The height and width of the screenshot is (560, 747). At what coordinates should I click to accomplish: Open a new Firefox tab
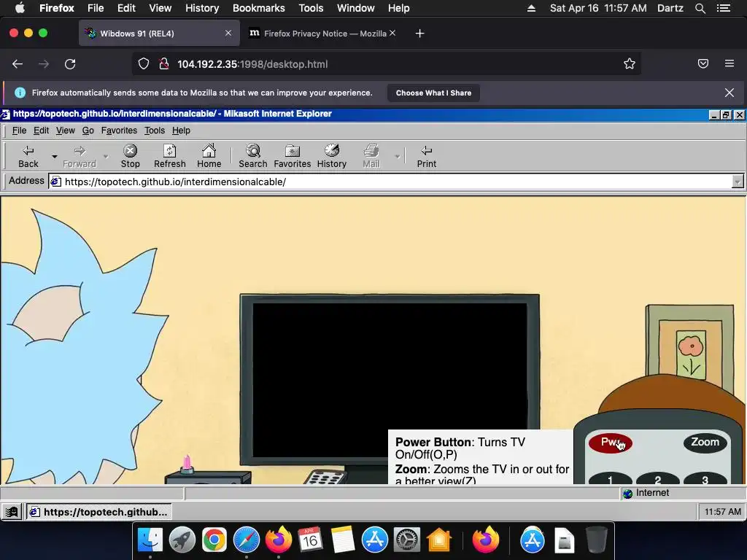419,34
